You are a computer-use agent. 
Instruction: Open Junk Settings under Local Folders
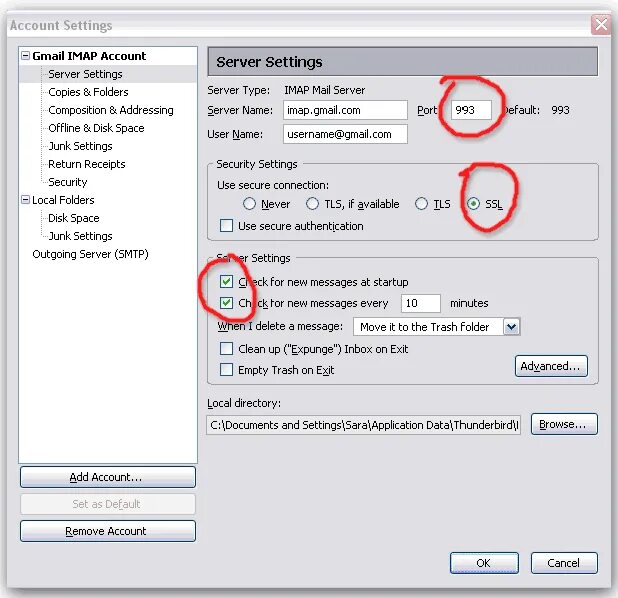point(80,236)
